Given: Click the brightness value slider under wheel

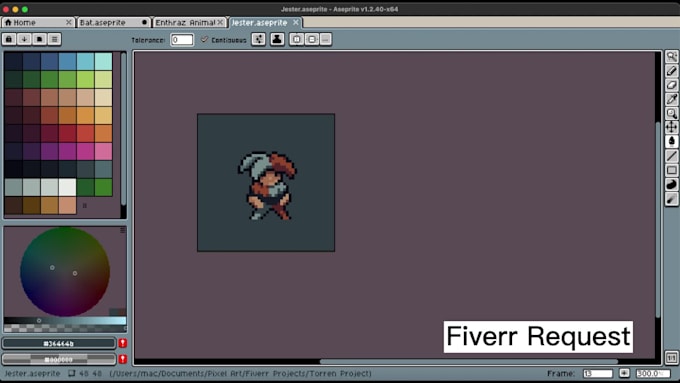Looking at the screenshot, I should click(x=65, y=321).
